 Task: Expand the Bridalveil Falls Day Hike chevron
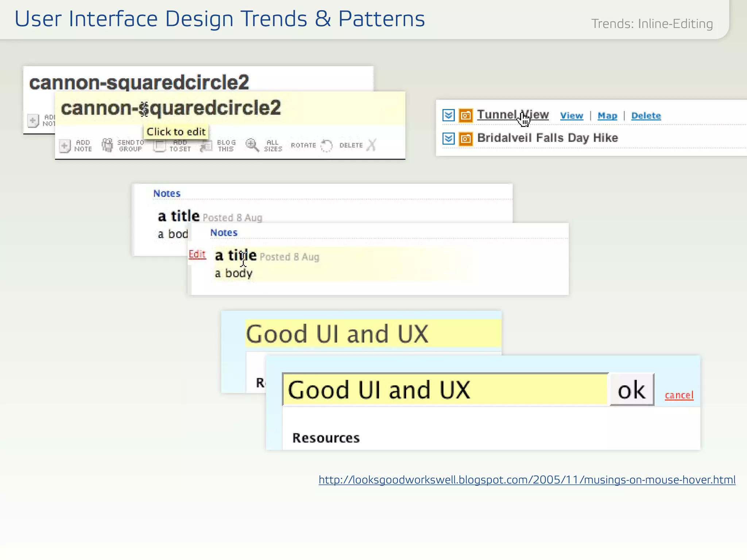(x=449, y=138)
